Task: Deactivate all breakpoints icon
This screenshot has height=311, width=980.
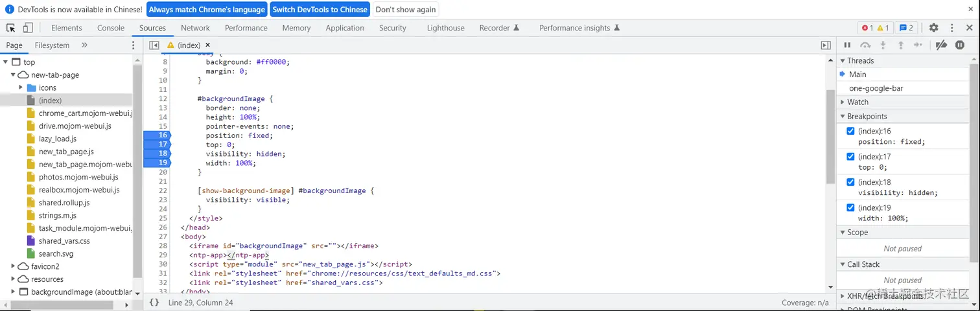Action: coord(942,45)
